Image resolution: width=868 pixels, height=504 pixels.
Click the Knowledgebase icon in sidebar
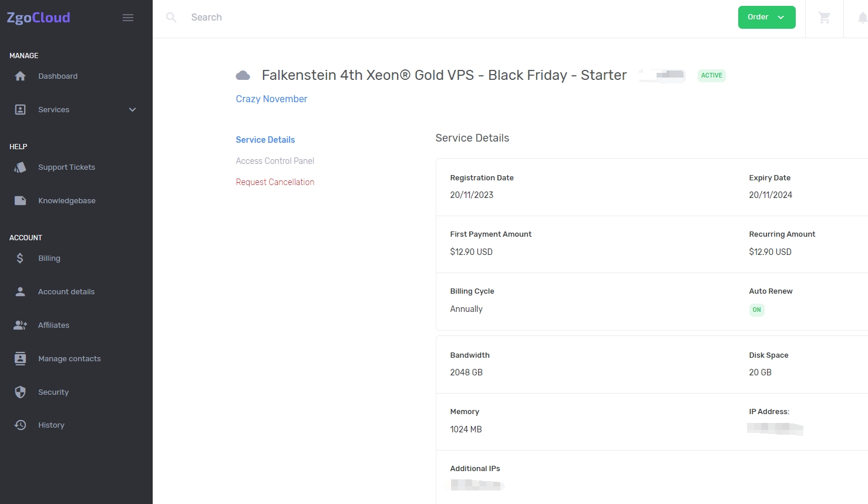point(20,201)
